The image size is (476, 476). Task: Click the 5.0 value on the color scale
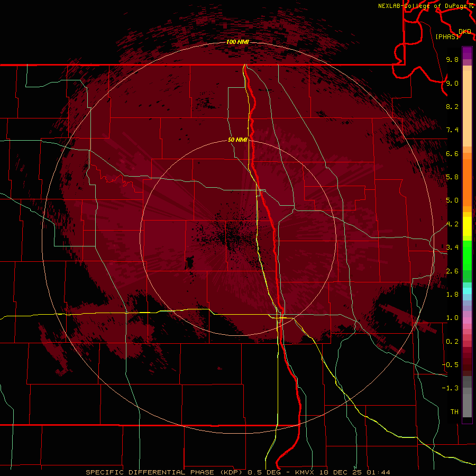point(452,200)
